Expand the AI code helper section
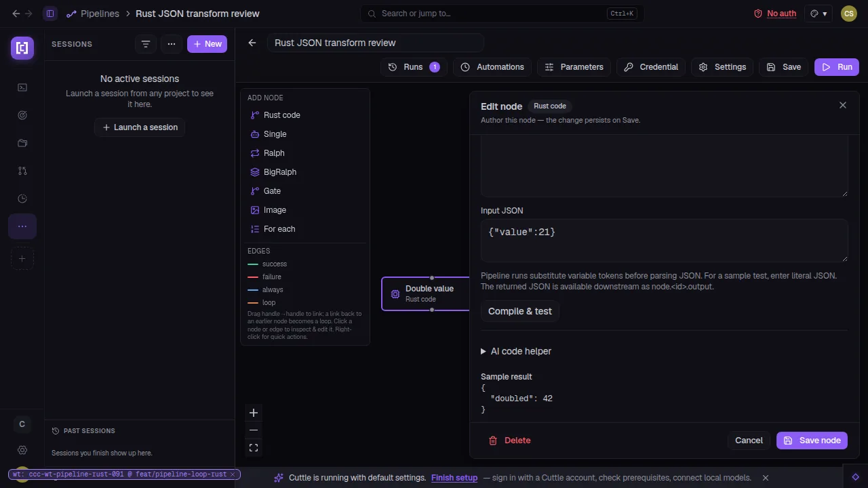Image resolution: width=868 pixels, height=488 pixels. pyautogui.click(x=516, y=351)
